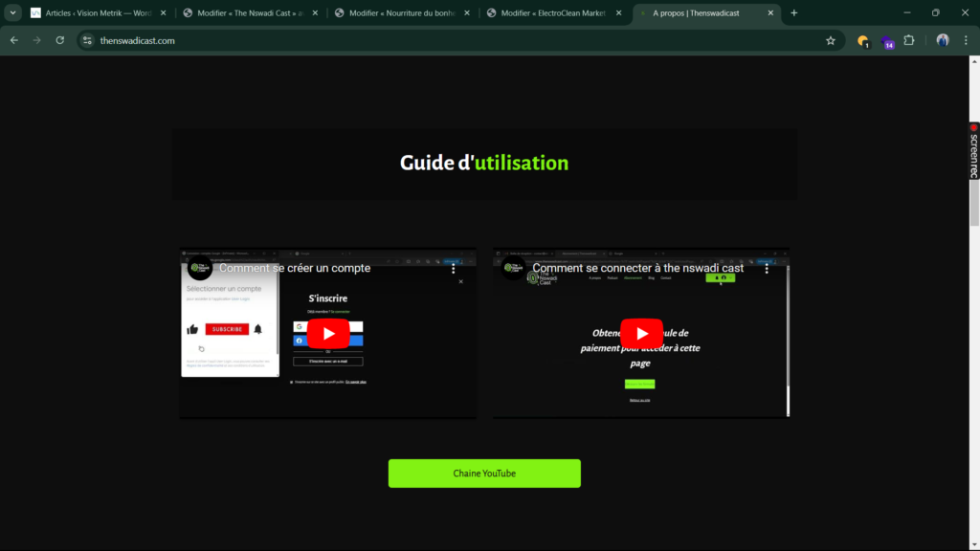Click the address bar URL thenswadicast.com
Viewport: 980px width, 551px height.
click(138, 40)
